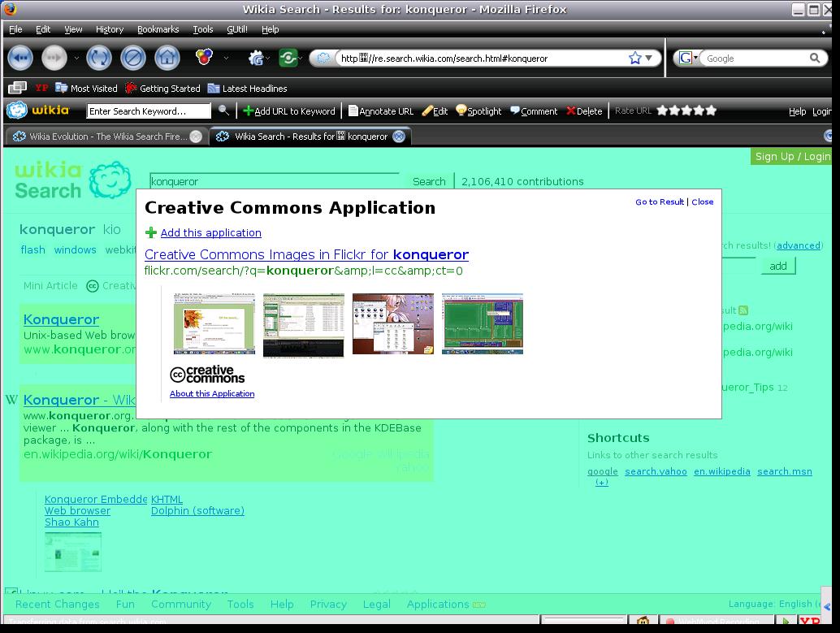Open the Tools menu
The width and height of the screenshot is (840, 633).
(203, 29)
